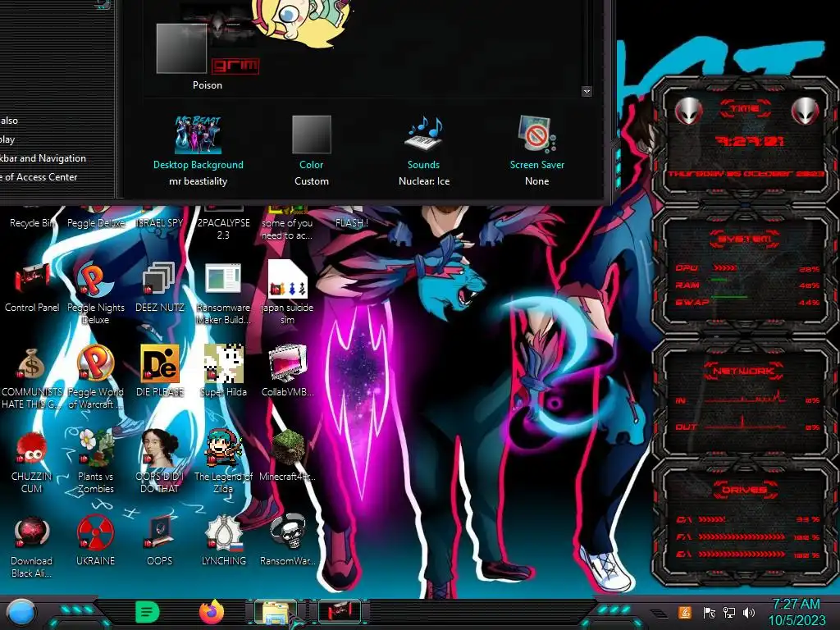Open the UKRAINE radiation icon
The height and width of the screenshot is (630, 840).
(x=95, y=541)
